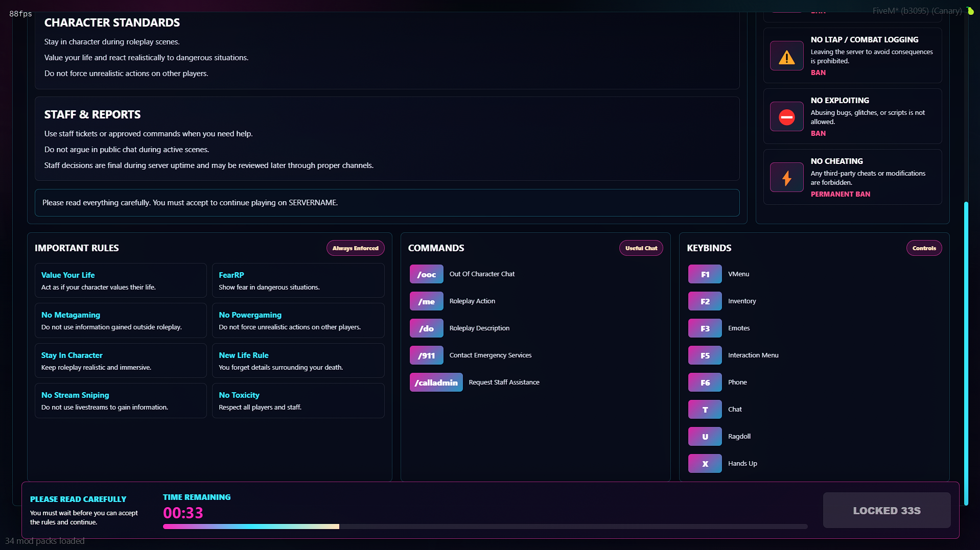Click the Hands Up keybind label

(742, 464)
